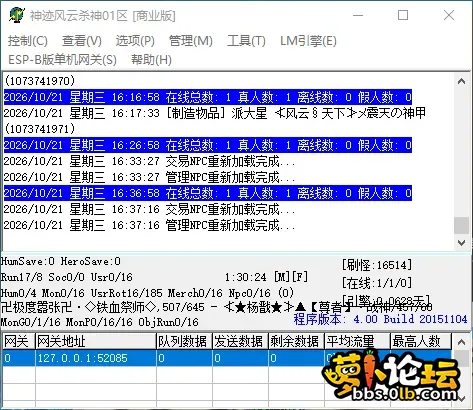Click the [刷怪:16514] status text
Screen dimensions: 473x410
[377, 265]
